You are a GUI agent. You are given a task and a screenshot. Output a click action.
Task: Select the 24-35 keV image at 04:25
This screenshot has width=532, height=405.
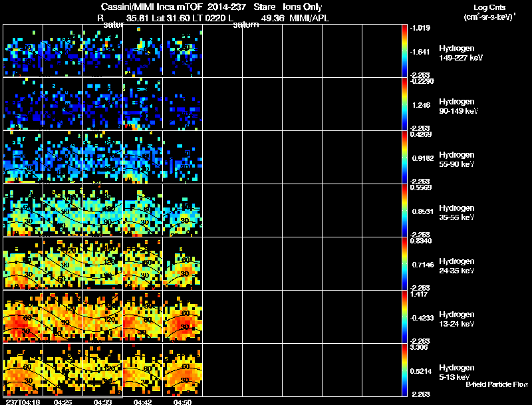[63, 263]
